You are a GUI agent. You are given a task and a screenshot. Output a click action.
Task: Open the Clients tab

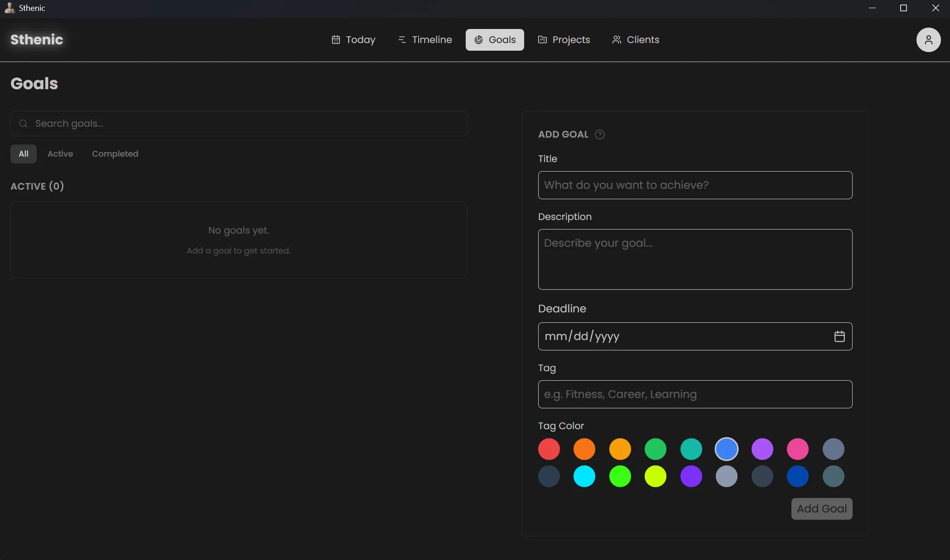[x=636, y=40]
